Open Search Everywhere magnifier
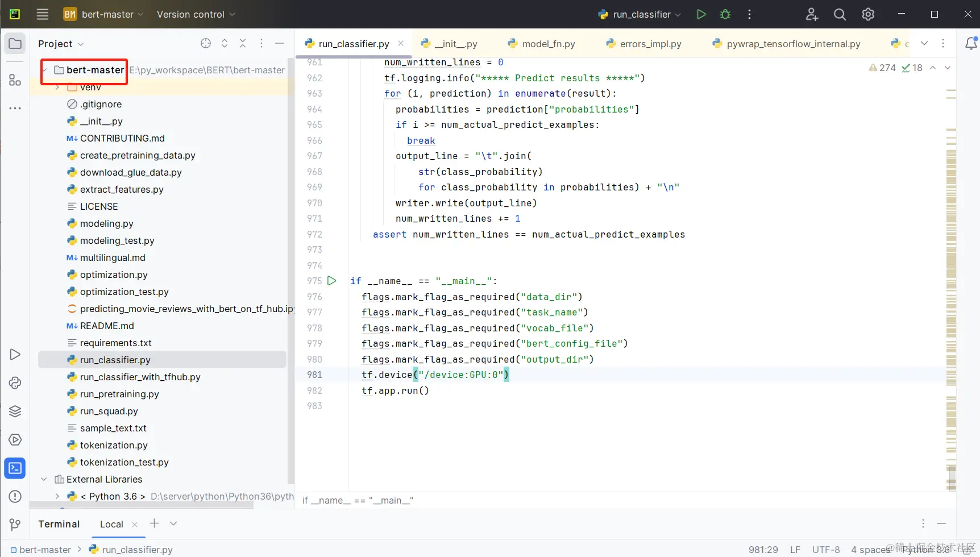 pyautogui.click(x=840, y=14)
